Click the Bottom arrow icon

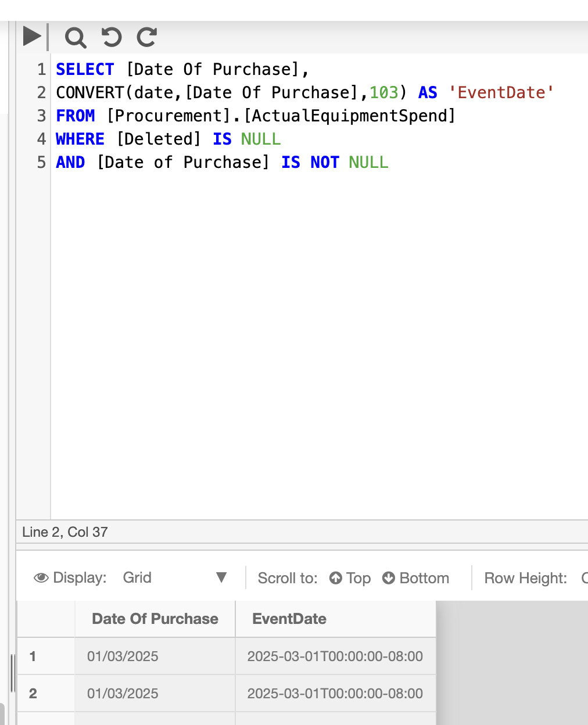389,578
